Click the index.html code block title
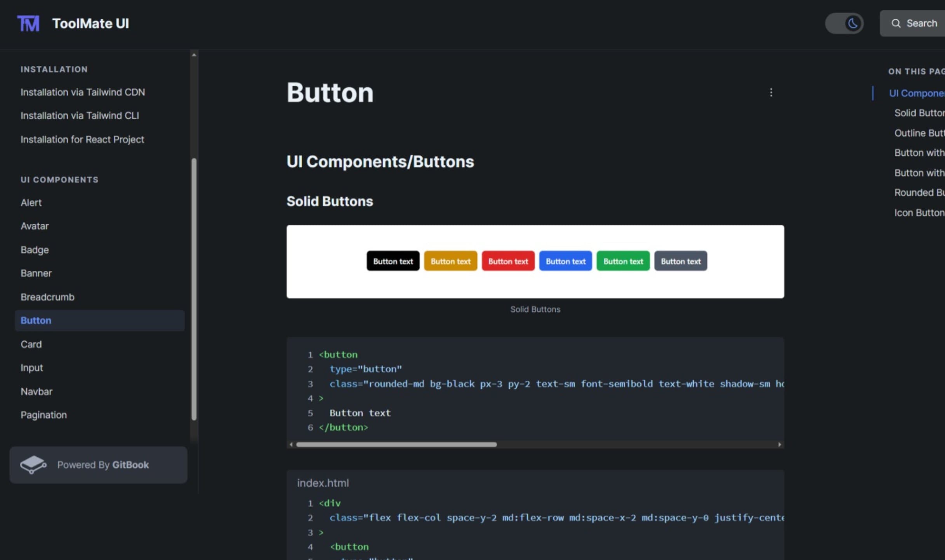 323,483
